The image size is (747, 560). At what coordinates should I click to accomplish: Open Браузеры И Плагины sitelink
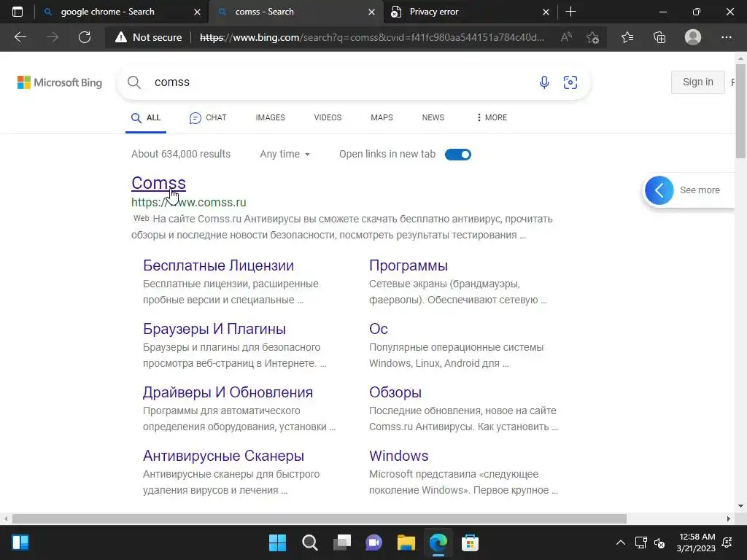coord(214,329)
